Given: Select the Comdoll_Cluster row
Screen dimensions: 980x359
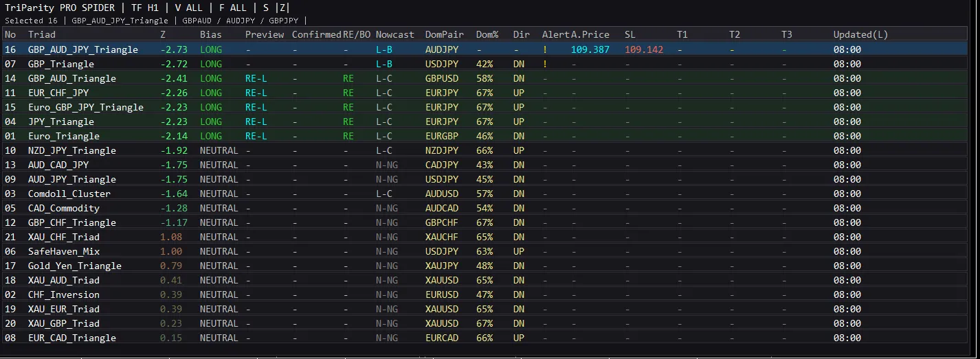Looking at the screenshot, I should pos(484,194).
